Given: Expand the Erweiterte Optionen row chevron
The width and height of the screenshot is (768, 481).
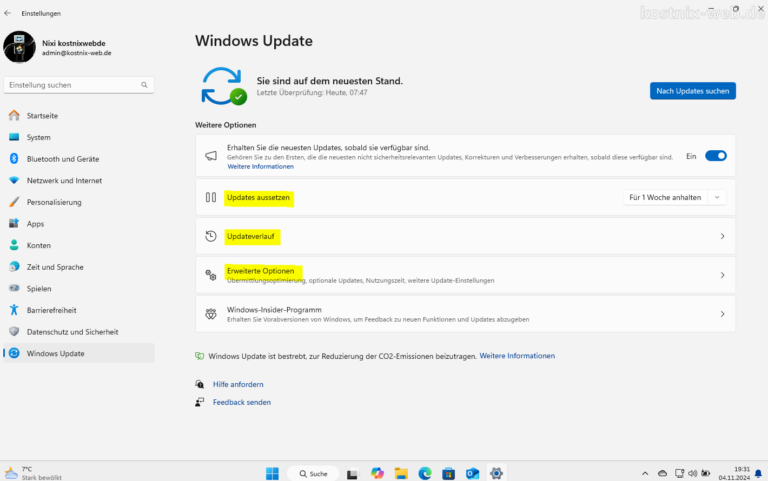Looking at the screenshot, I should [x=722, y=275].
